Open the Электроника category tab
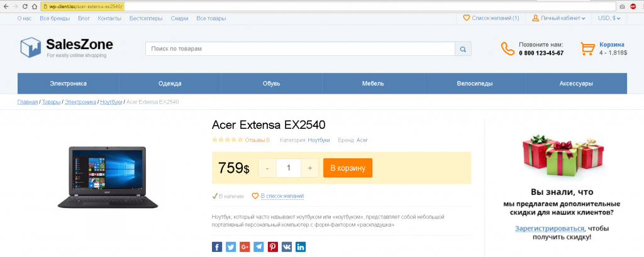Viewport: 644px width, 257px height. pos(68,84)
